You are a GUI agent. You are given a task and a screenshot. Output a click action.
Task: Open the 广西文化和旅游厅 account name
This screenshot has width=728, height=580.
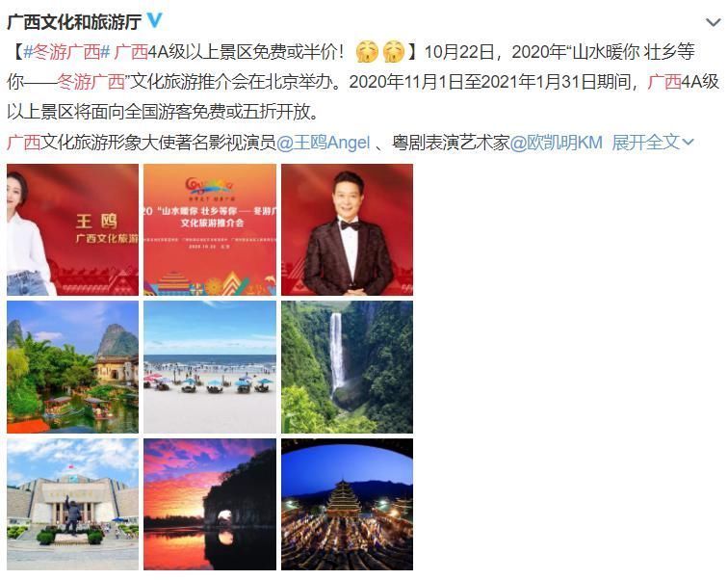[74, 22]
